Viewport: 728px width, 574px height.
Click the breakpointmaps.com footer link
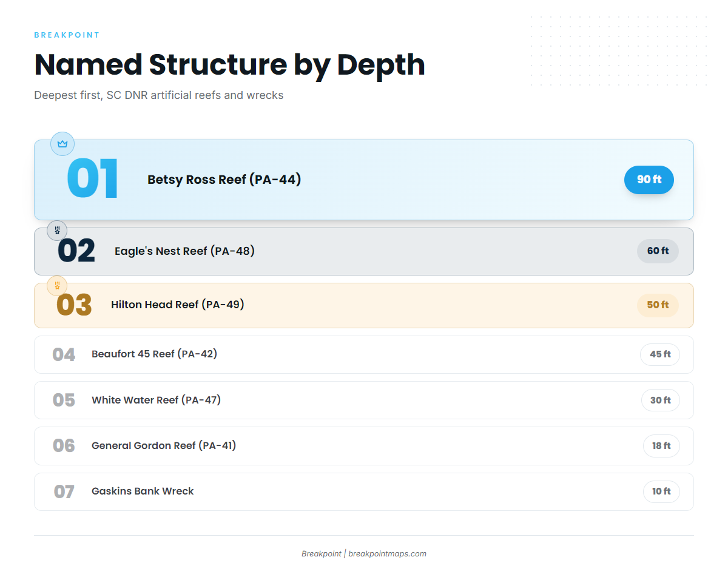click(x=387, y=554)
